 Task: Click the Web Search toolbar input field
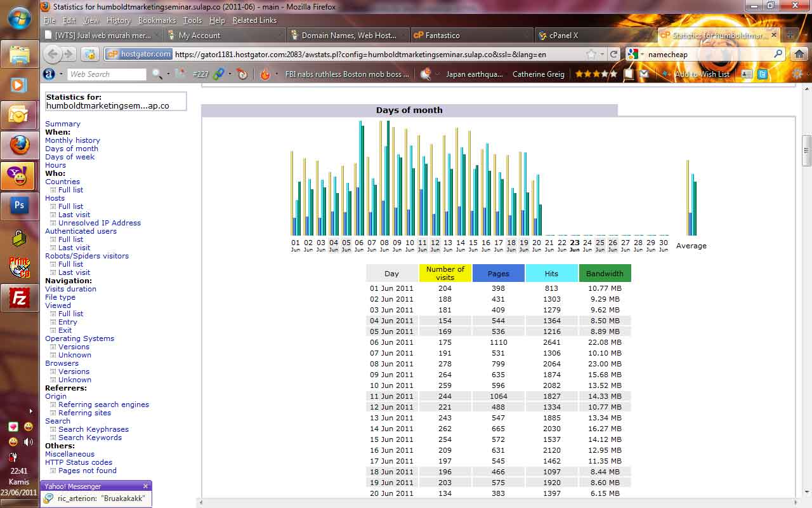[107, 74]
